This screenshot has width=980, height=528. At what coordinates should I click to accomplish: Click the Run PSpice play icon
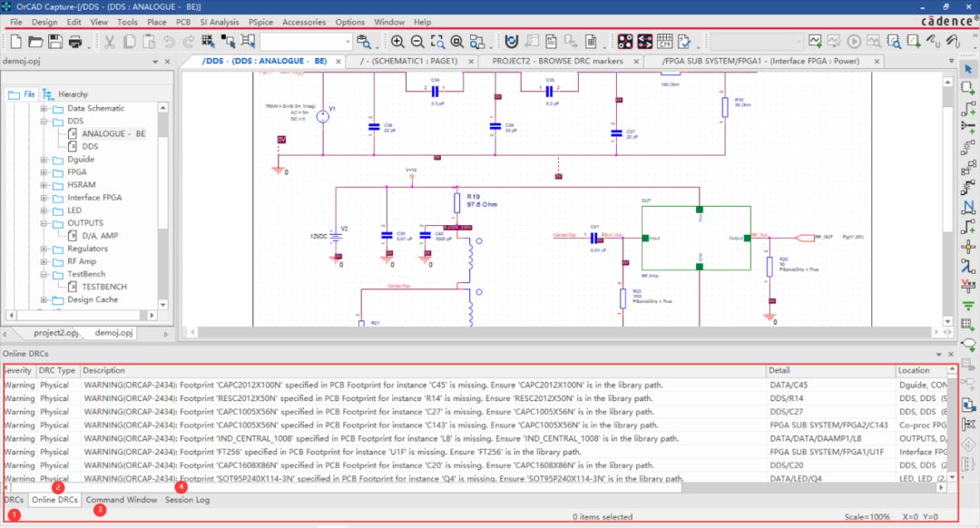tap(854, 42)
